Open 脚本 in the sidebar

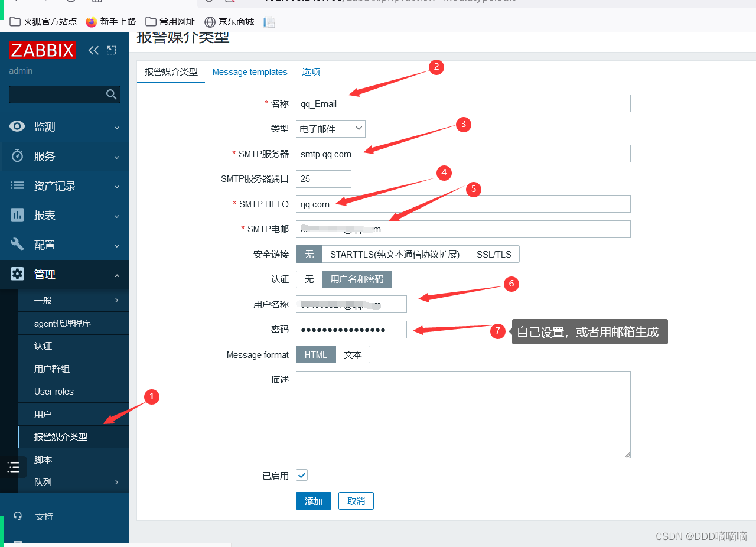click(x=73, y=460)
